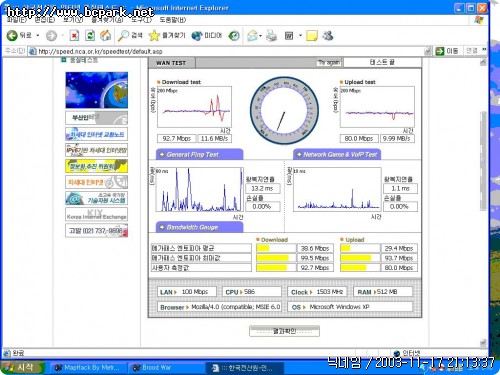This screenshot has height=375, width=500.
Task: Open the View menu
Action: coord(73,20)
